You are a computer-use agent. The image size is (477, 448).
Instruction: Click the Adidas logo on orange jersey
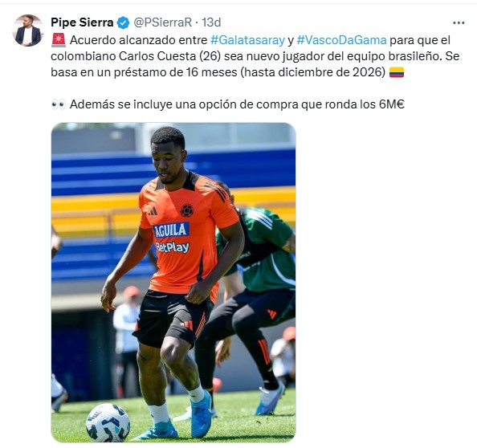click(x=153, y=211)
